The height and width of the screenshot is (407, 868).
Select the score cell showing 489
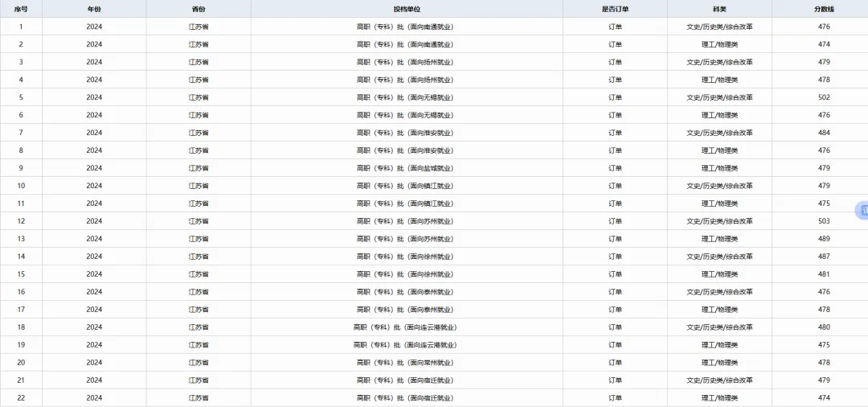(x=824, y=239)
